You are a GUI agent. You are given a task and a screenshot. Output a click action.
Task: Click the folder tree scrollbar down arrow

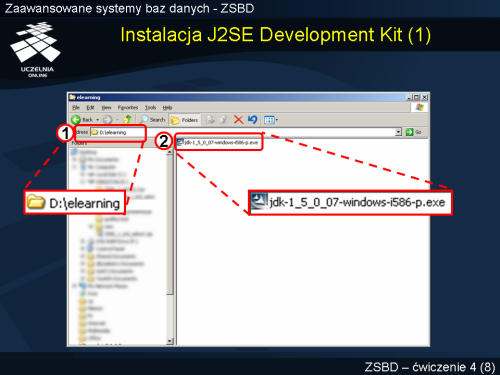170,341
